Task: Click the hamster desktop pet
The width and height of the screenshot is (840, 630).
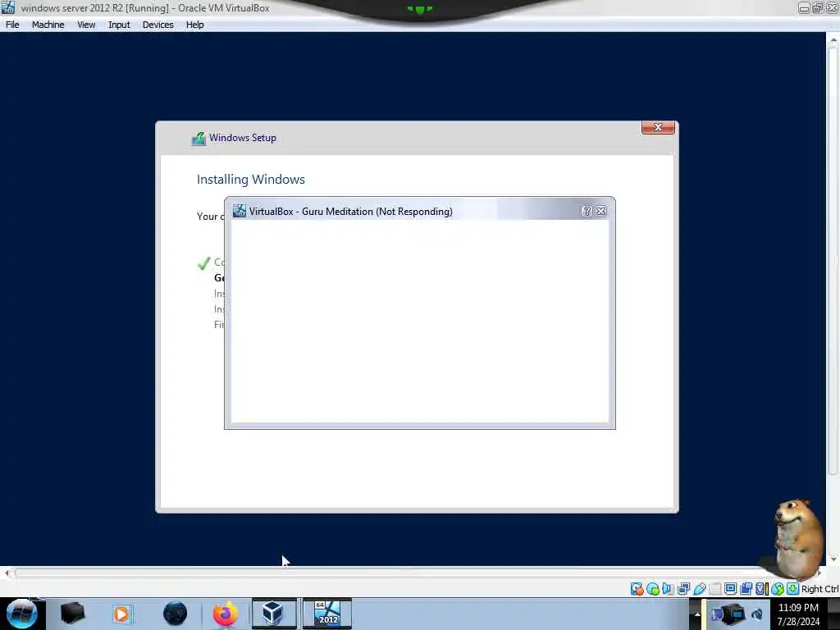Action: coord(798,540)
